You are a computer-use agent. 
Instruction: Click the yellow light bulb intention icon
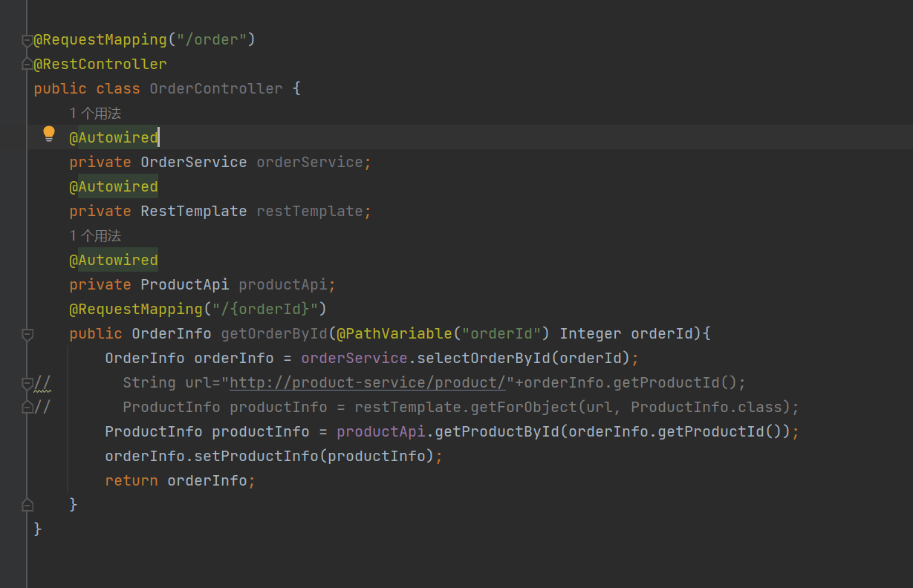click(x=48, y=132)
